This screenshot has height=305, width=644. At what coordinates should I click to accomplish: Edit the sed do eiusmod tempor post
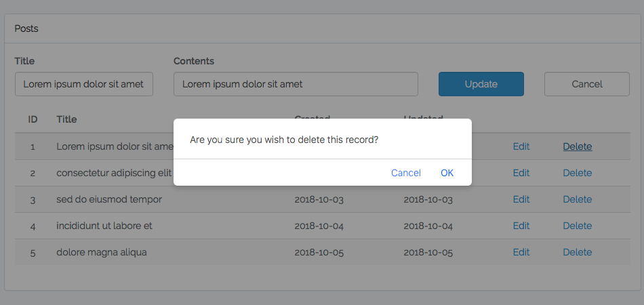pos(521,199)
